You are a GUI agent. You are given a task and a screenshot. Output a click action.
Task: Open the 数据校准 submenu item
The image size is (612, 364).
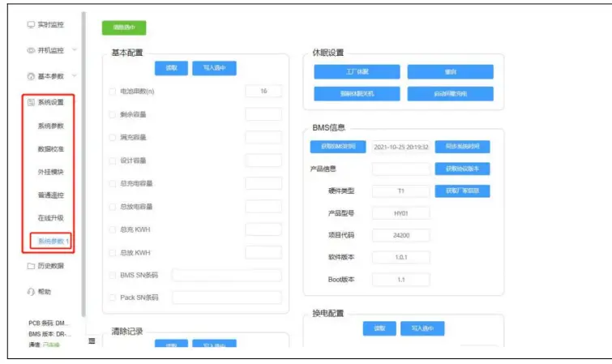tap(50, 149)
